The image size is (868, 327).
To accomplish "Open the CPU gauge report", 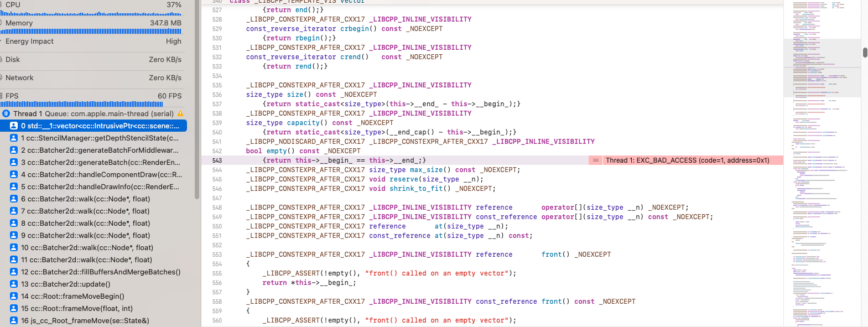I will point(92,8).
